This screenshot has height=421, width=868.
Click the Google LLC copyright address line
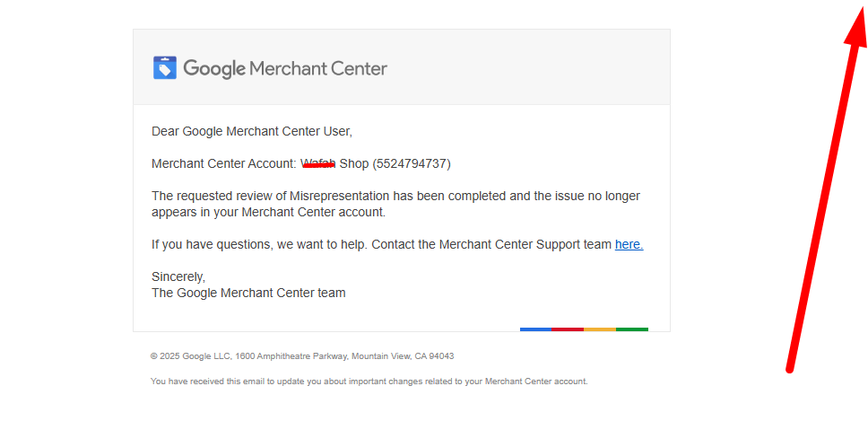click(302, 356)
